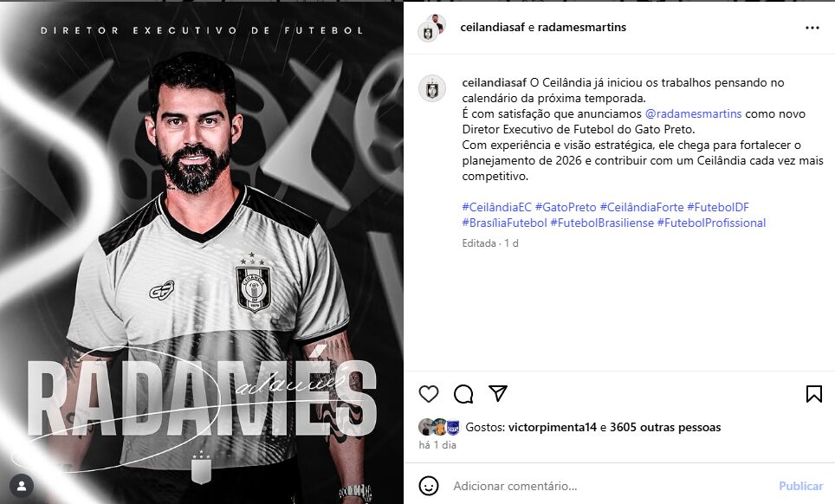Open the emoji picker smiley icon

(429, 486)
